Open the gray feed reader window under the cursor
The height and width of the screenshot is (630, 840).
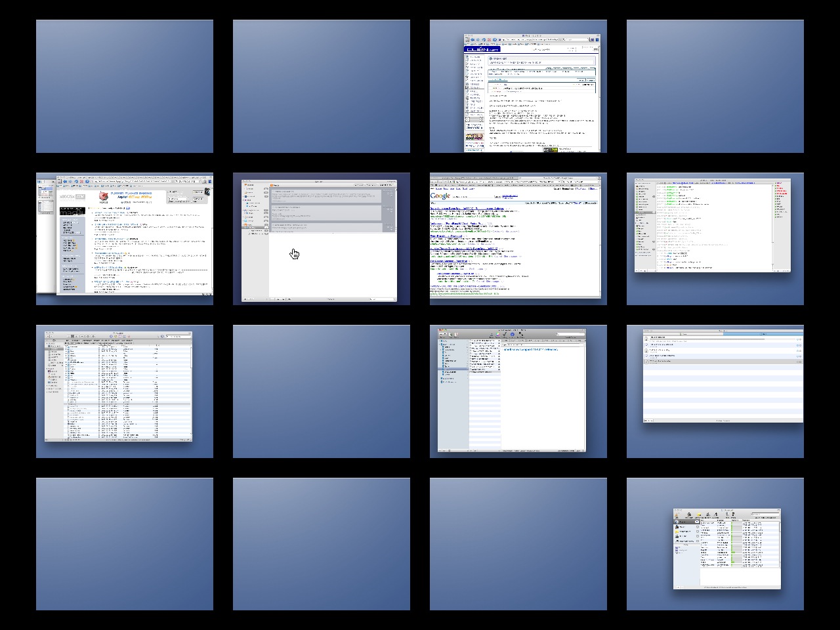click(319, 241)
